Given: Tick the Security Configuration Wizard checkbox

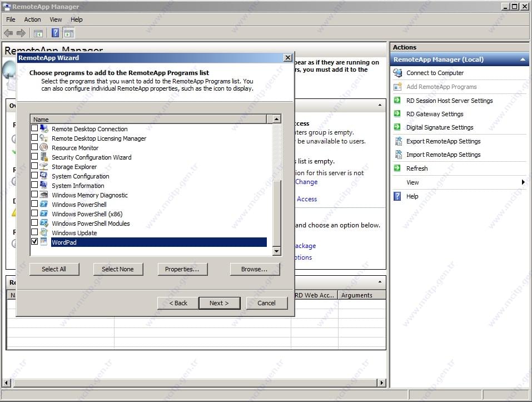Looking at the screenshot, I should pyautogui.click(x=34, y=157).
